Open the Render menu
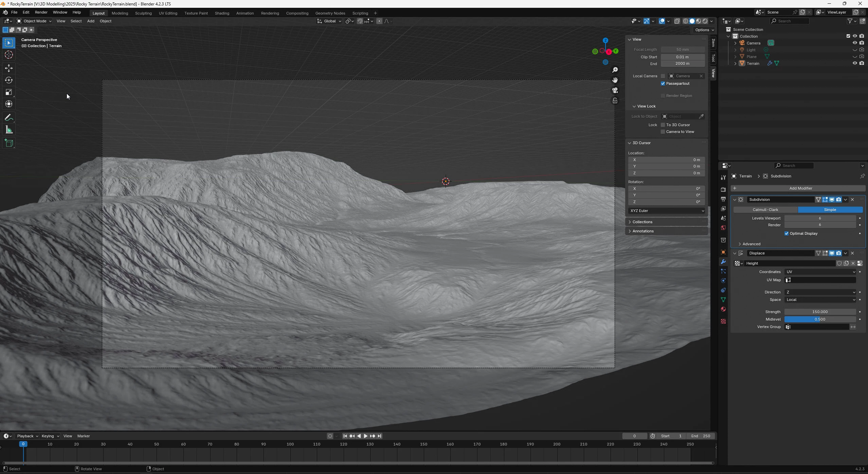 tap(41, 12)
